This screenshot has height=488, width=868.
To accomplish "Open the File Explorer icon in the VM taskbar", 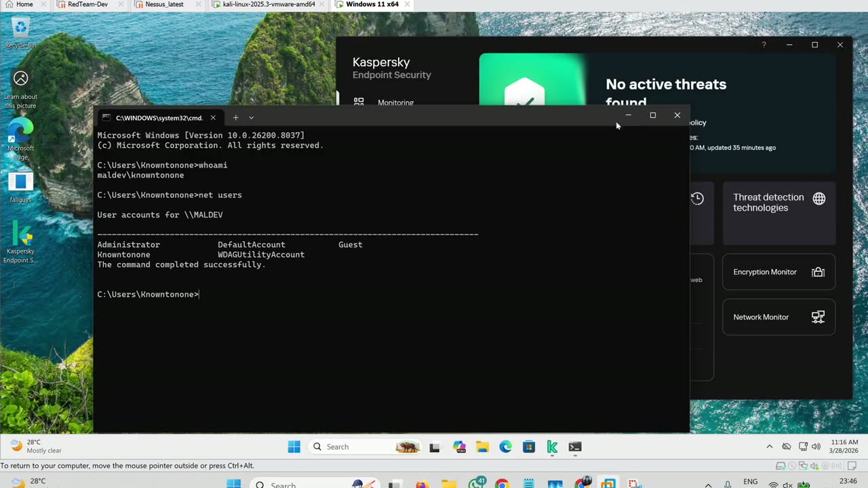I will [x=482, y=447].
